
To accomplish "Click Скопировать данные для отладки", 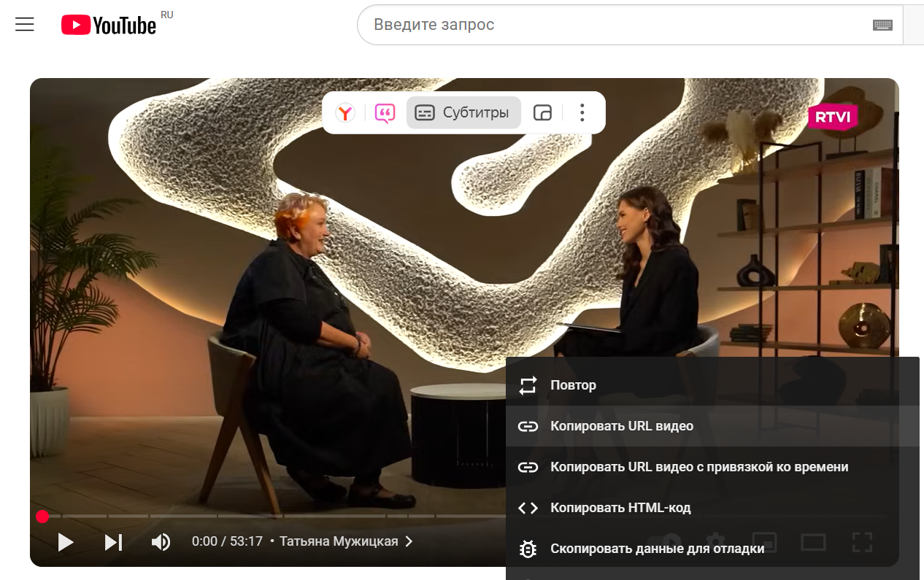I will [657, 549].
